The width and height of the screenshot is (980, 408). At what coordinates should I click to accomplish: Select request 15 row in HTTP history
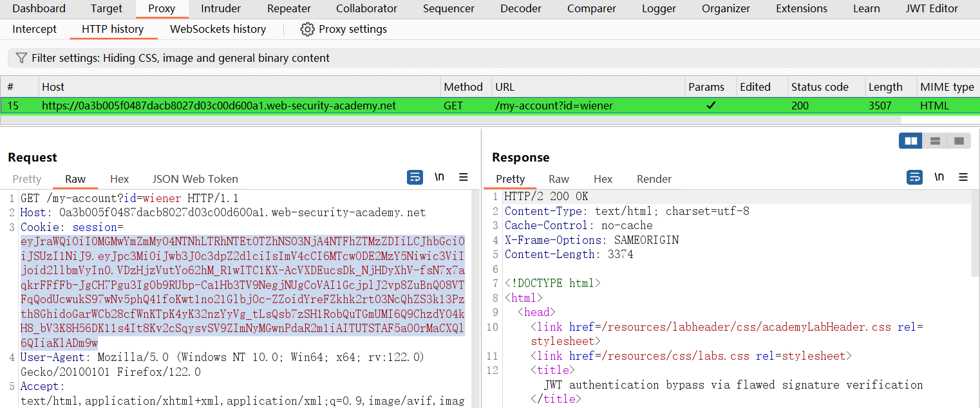pyautogui.click(x=219, y=106)
